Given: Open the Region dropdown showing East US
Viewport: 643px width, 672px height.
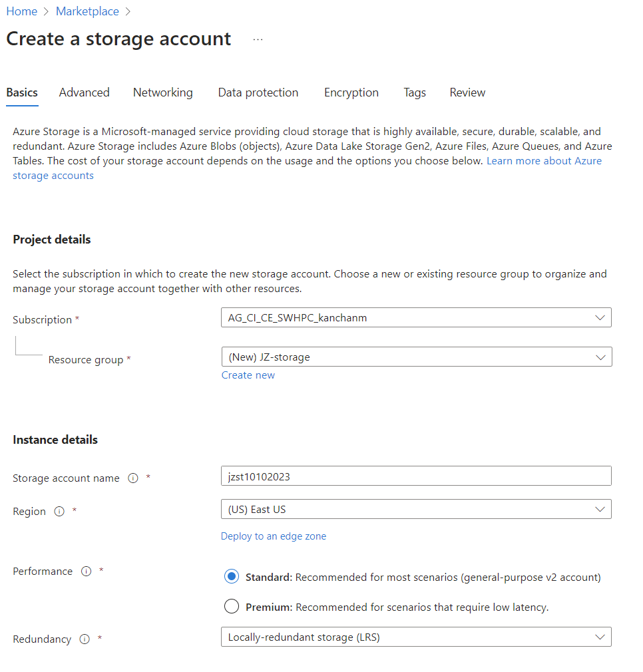Looking at the screenshot, I should tap(416, 509).
